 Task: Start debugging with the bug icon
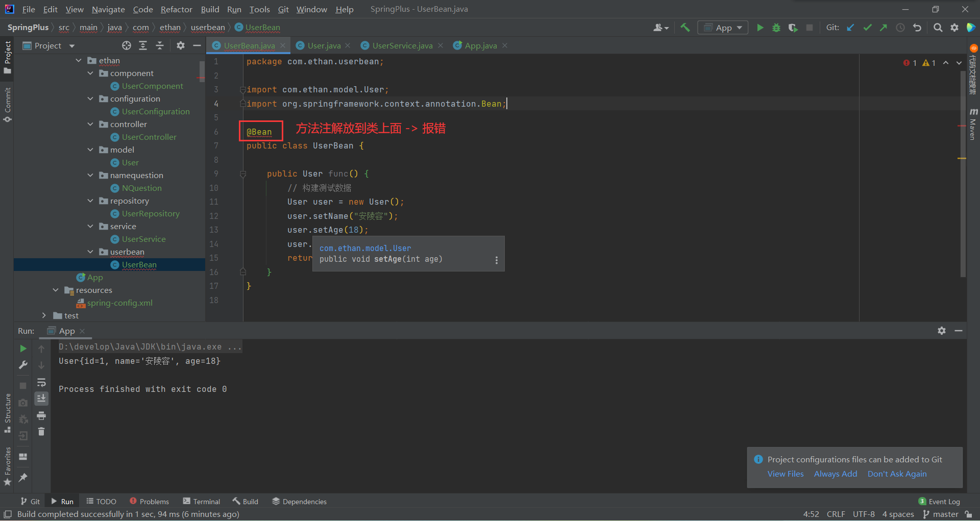pyautogui.click(x=776, y=28)
